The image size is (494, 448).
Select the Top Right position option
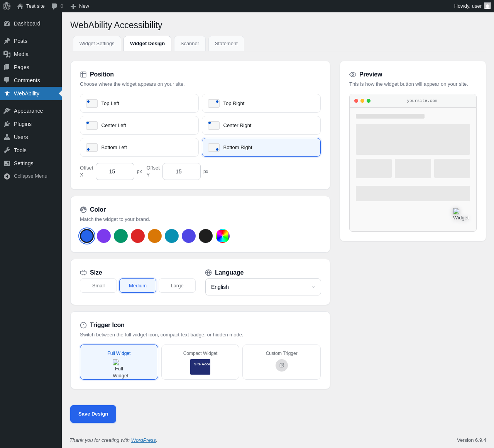pyautogui.click(x=261, y=104)
